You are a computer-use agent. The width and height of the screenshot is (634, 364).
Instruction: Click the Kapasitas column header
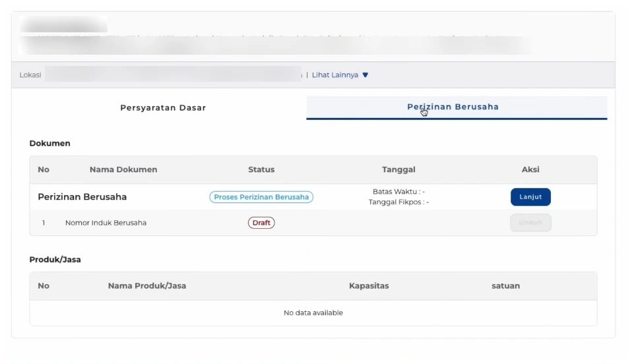(369, 286)
